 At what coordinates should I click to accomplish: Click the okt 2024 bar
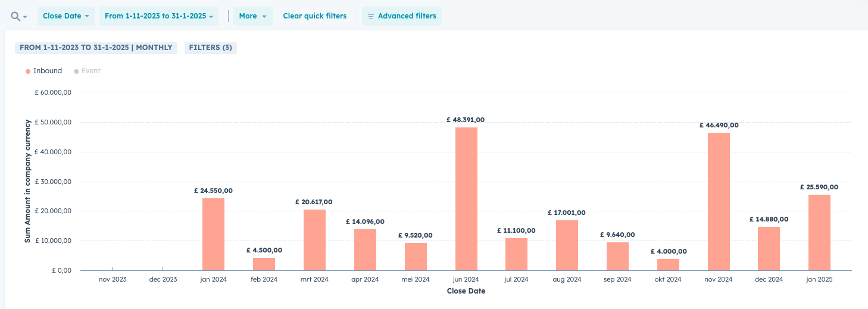tap(668, 265)
